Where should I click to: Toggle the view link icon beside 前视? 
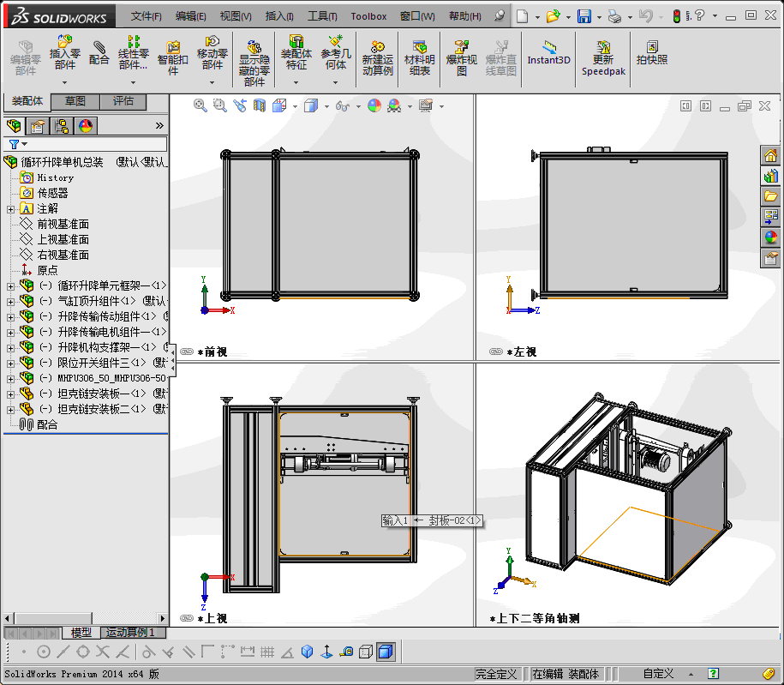click(x=187, y=352)
